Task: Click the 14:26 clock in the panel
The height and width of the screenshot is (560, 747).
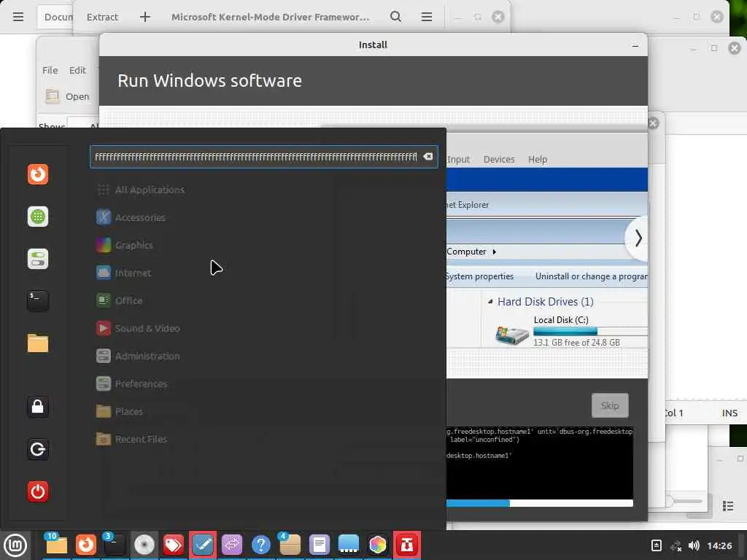Action: pyautogui.click(x=719, y=545)
